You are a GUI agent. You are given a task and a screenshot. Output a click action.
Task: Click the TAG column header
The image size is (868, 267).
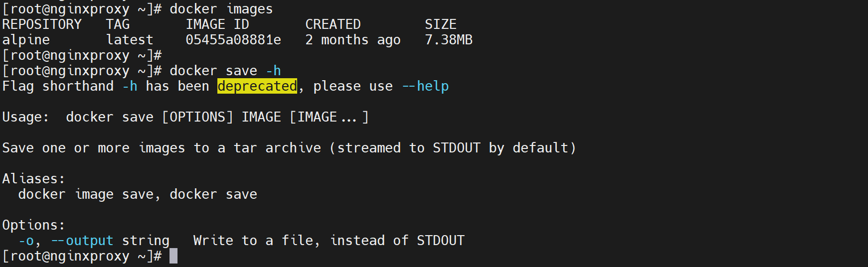click(x=118, y=24)
